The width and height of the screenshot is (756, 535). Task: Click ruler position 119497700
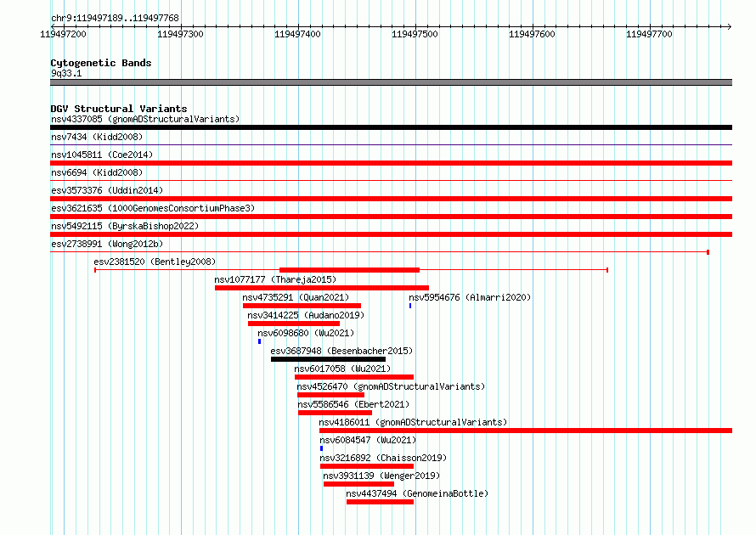pos(649,34)
